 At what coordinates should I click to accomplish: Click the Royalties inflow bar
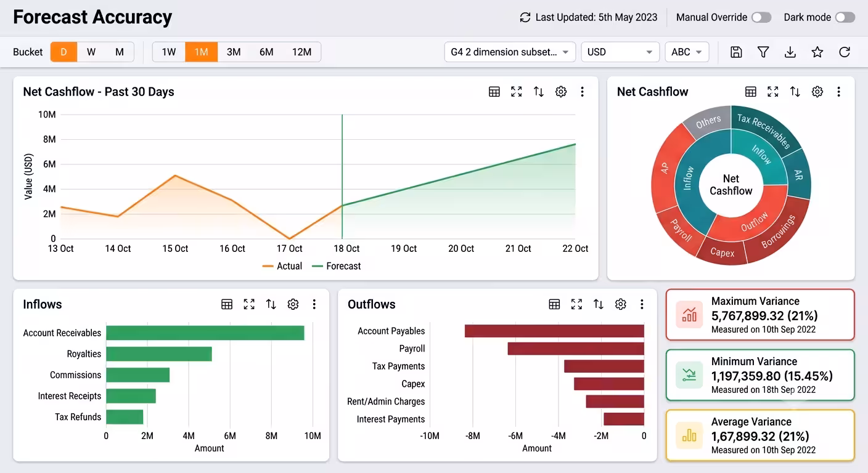pyautogui.click(x=159, y=354)
